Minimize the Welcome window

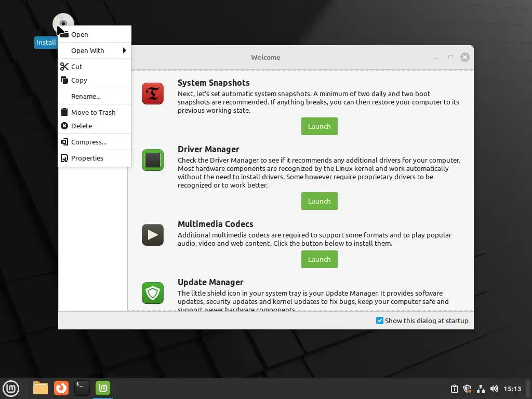(436, 57)
